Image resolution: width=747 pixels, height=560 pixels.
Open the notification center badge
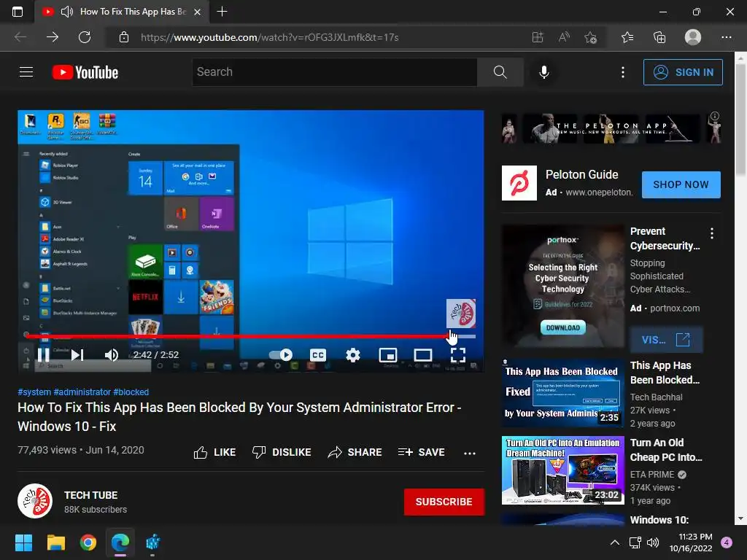coord(727,542)
